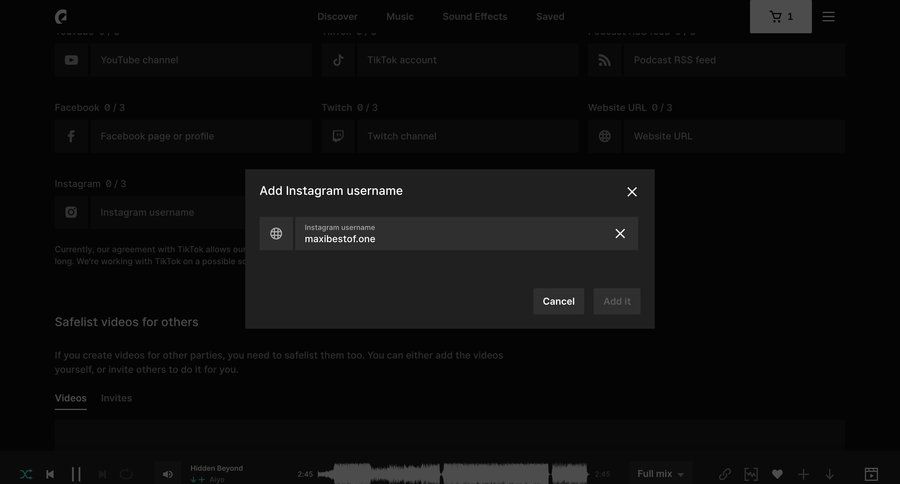This screenshot has height=484, width=900.
Task: Click the Aiyo artist name
Action: coord(217,479)
